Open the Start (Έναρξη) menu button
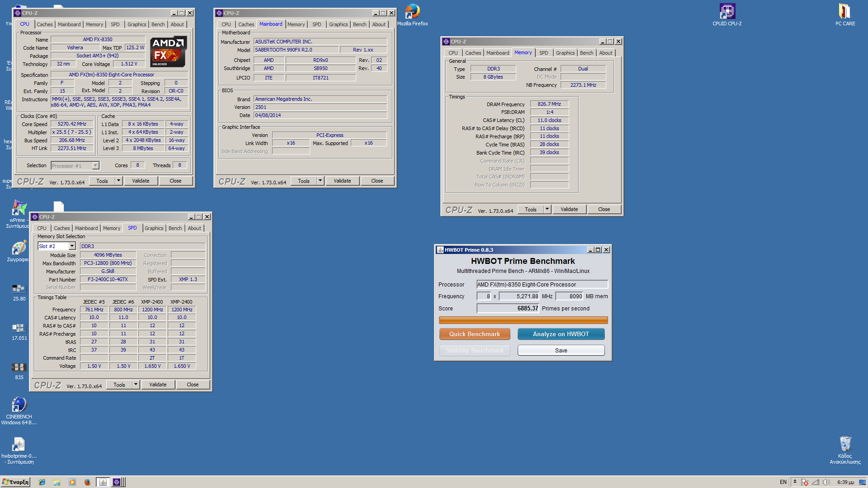Screen dimensions: 868x488 15,482
